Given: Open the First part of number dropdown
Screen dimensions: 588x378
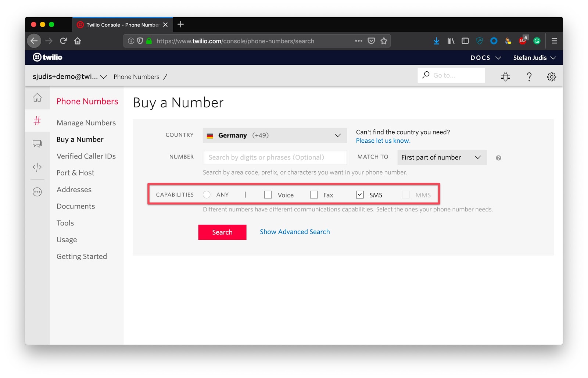Looking at the screenshot, I should [x=442, y=157].
